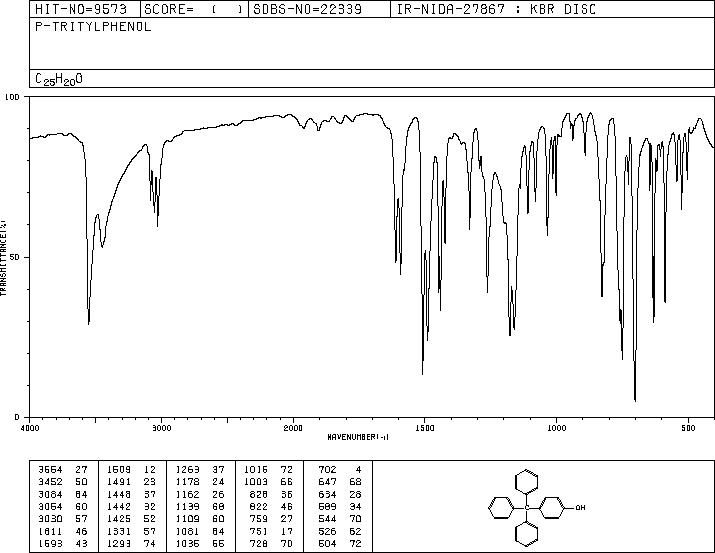Select peak table entry 1109
715x553 pixels.
click(x=187, y=519)
